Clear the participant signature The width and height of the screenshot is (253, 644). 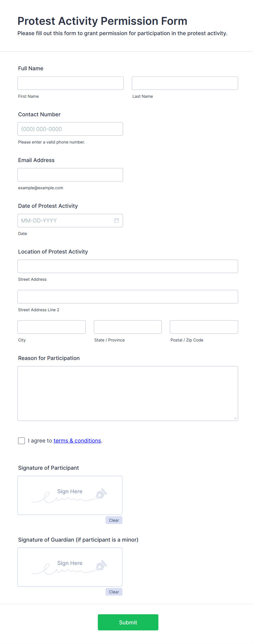pos(114,520)
